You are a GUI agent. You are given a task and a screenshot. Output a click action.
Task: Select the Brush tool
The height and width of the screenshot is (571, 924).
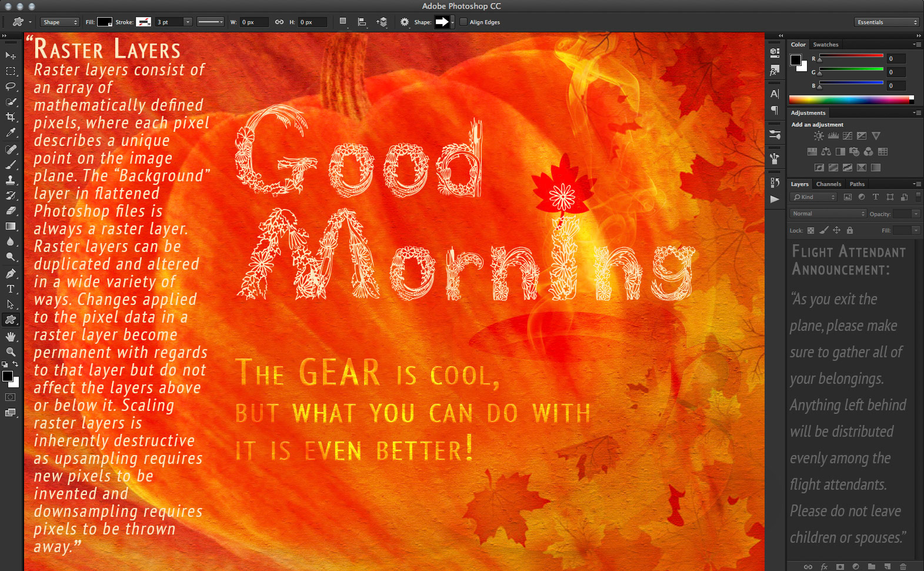pyautogui.click(x=11, y=164)
